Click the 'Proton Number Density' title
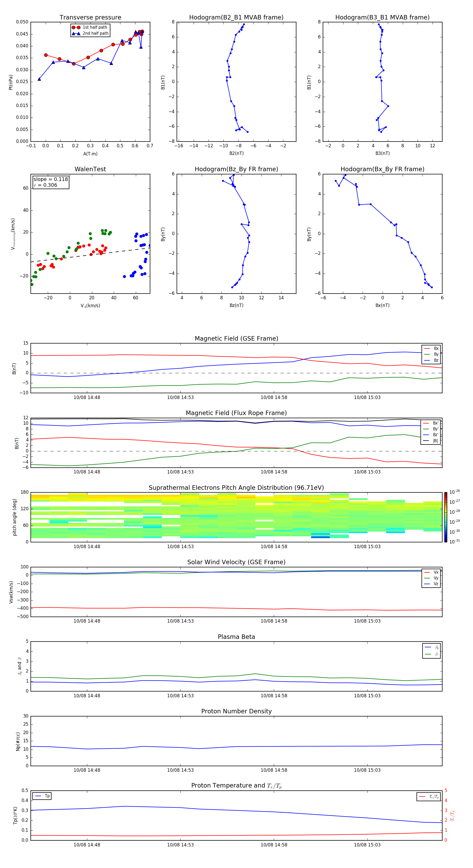 236,711
